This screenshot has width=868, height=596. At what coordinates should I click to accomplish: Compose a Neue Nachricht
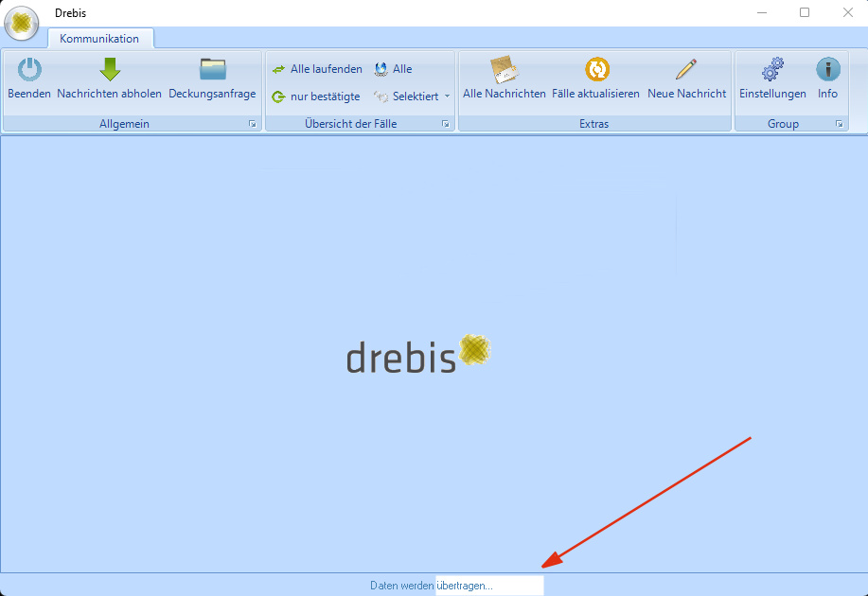point(686,79)
